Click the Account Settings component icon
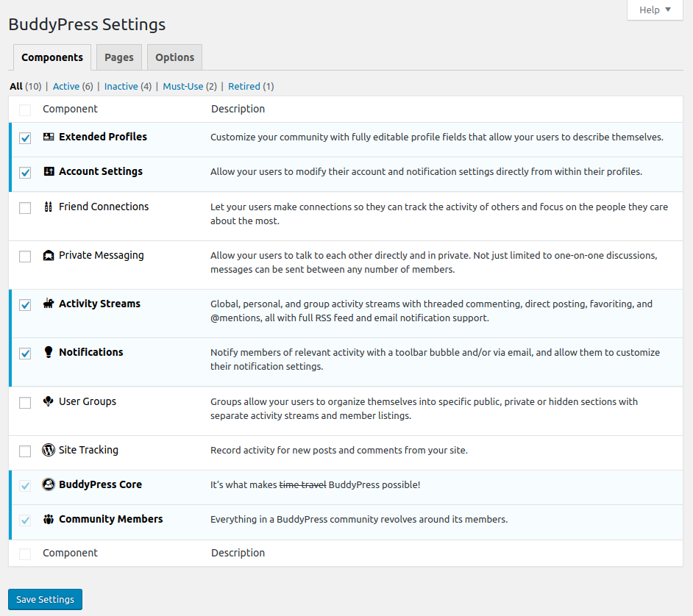Image resolution: width=693 pixels, height=616 pixels. (x=49, y=171)
